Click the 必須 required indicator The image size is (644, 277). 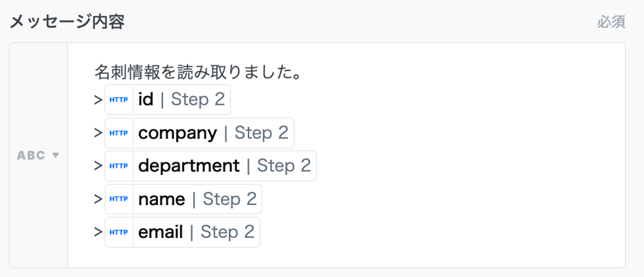coord(611,22)
